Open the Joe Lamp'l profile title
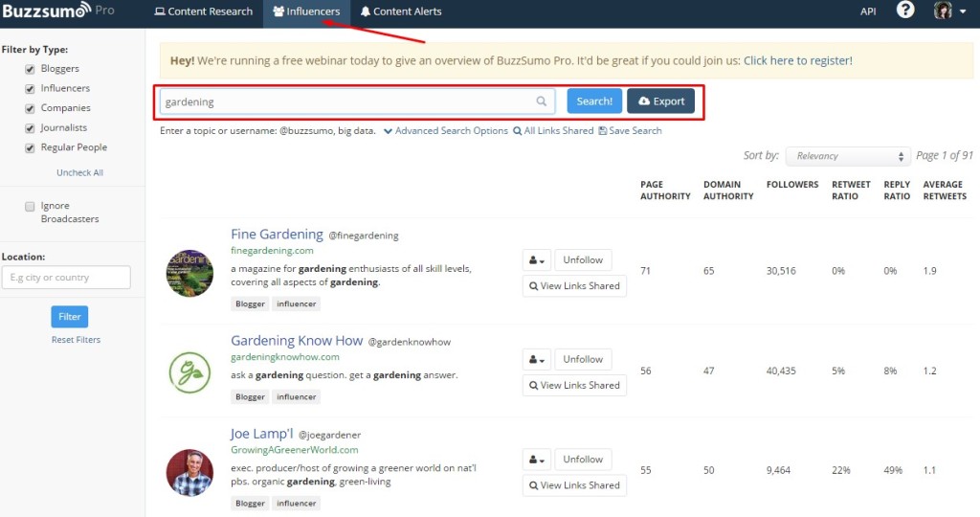Image resolution: width=980 pixels, height=517 pixels. pos(262,434)
